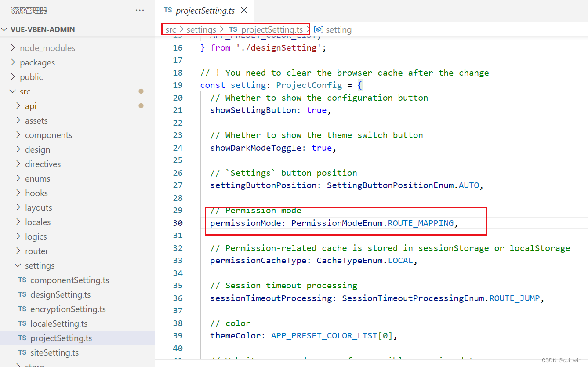Image resolution: width=588 pixels, height=367 pixels.
Task: Click the TS icon of componentSetting.ts
Action: pyautogui.click(x=22, y=280)
